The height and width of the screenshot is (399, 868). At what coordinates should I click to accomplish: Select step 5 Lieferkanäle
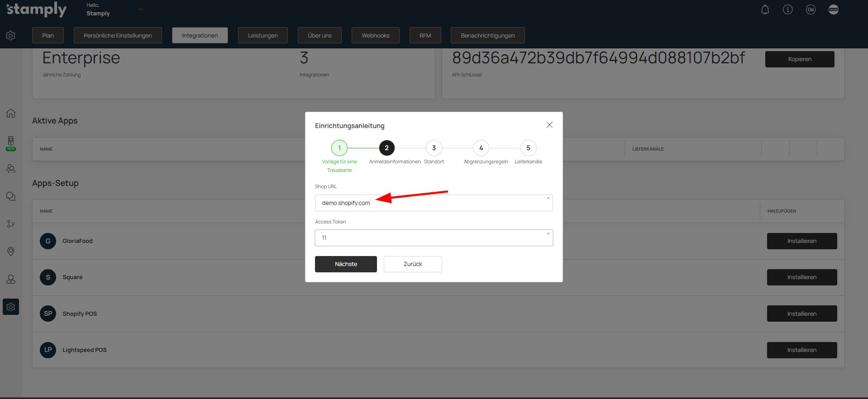point(528,148)
